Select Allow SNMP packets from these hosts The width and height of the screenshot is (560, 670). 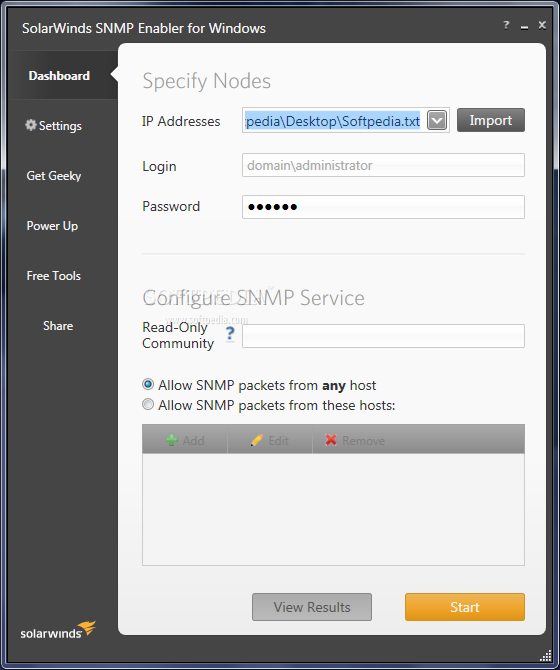point(148,404)
